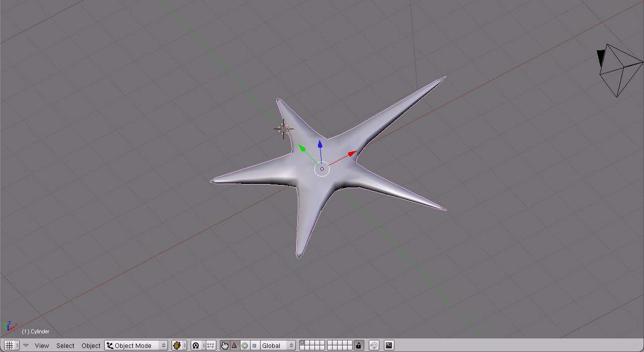Open the pivot point selector
Viewport: 644px width, 352px height.
pos(198,345)
